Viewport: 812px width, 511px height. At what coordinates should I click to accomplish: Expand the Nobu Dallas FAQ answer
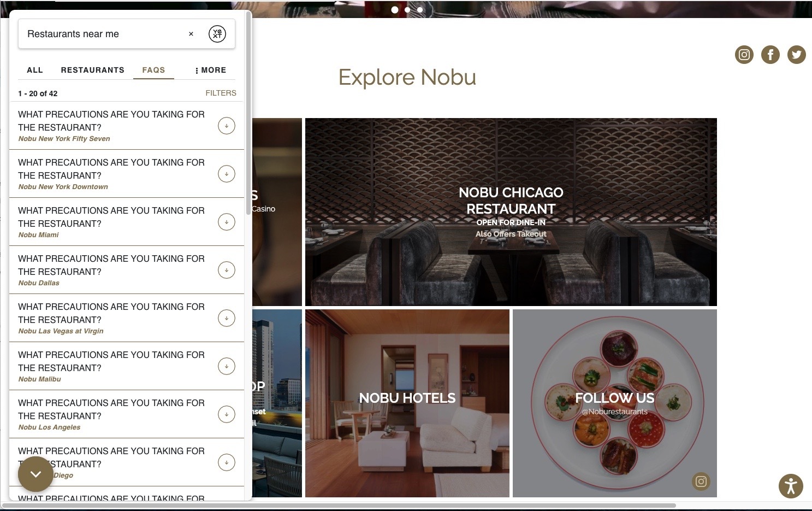227,270
